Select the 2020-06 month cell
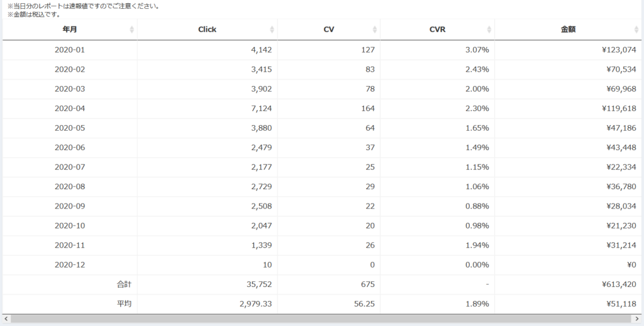Viewport: 644px width, 326px height. (x=70, y=148)
